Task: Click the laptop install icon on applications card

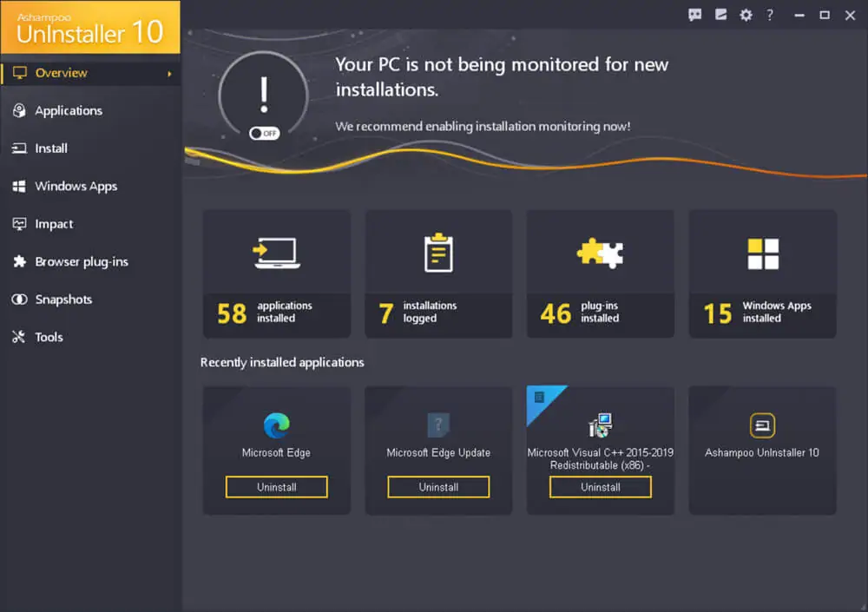Action: click(276, 253)
